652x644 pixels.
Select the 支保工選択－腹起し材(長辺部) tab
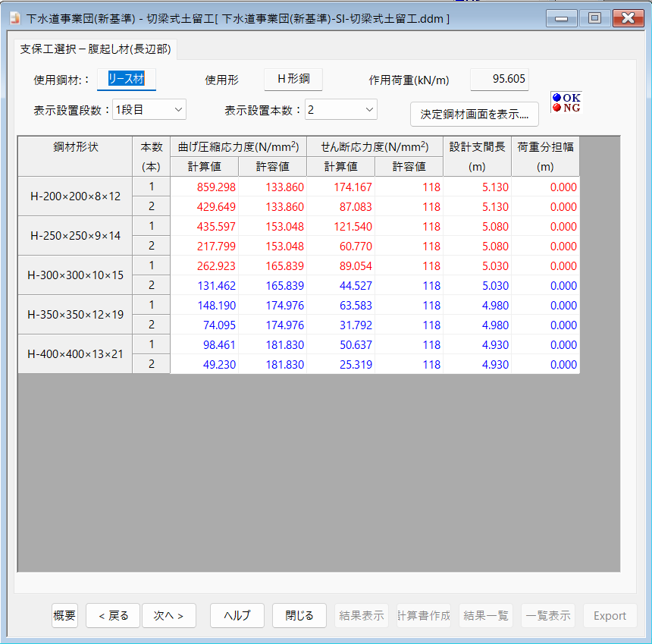96,50
